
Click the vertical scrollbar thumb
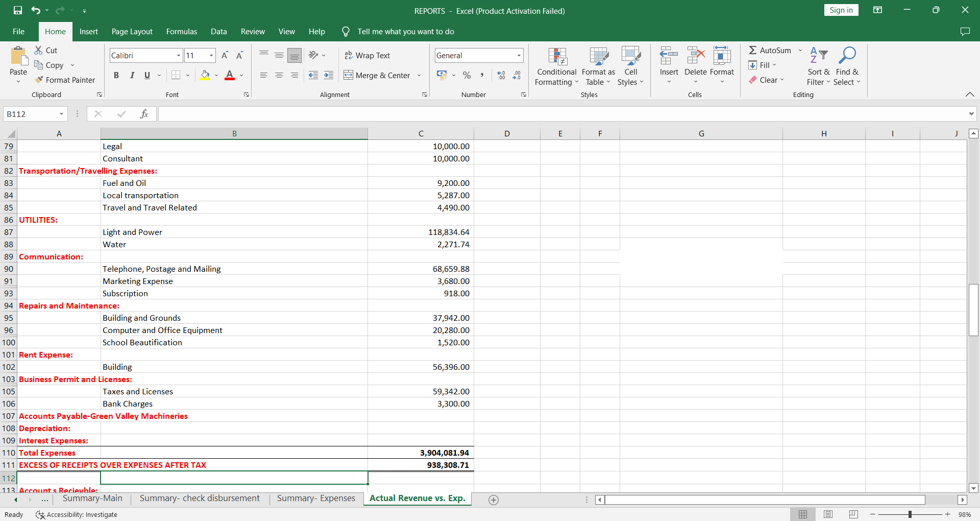tap(973, 310)
